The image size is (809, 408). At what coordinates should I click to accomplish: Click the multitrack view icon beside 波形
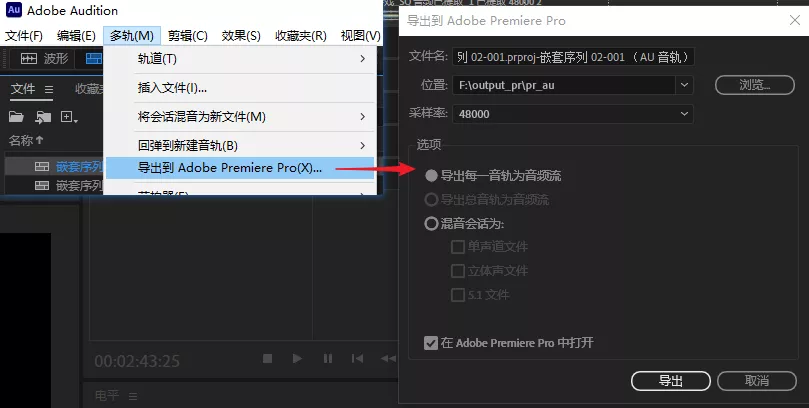pos(94,58)
